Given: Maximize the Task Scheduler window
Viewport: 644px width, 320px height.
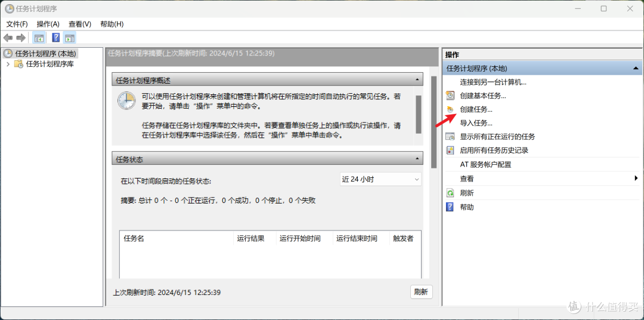Looking at the screenshot, I should click(603, 8).
